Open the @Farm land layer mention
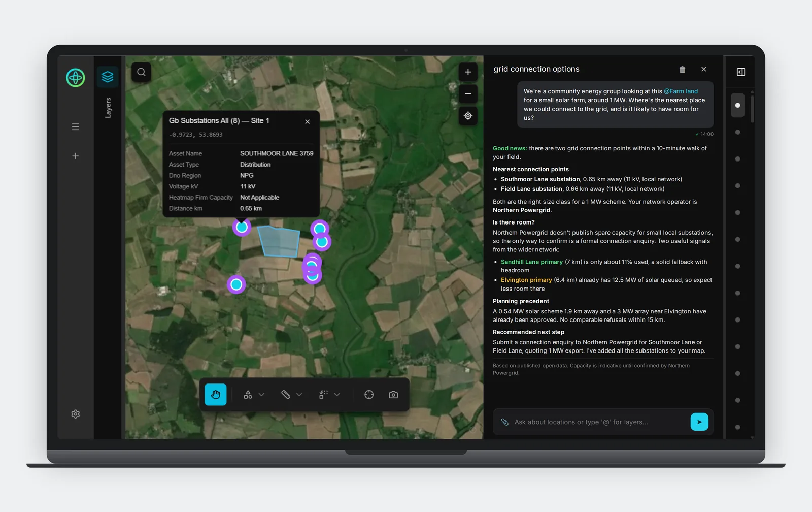 click(681, 91)
